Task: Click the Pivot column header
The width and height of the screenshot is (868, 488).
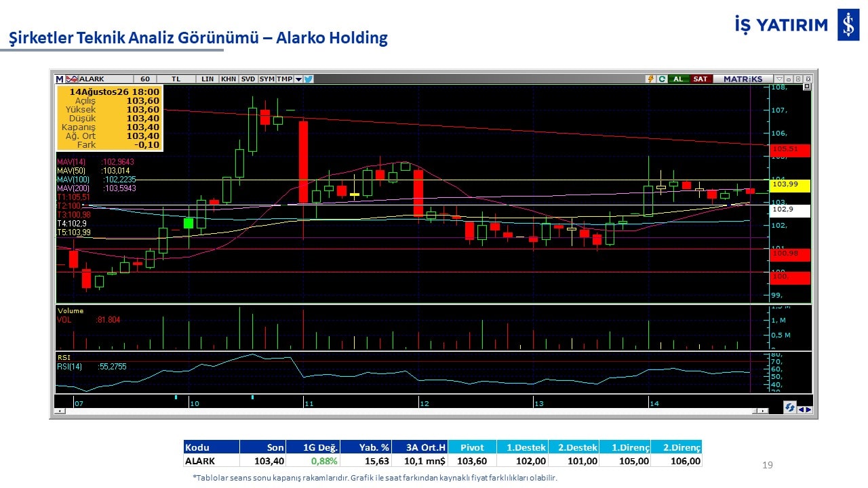Action: (x=472, y=447)
